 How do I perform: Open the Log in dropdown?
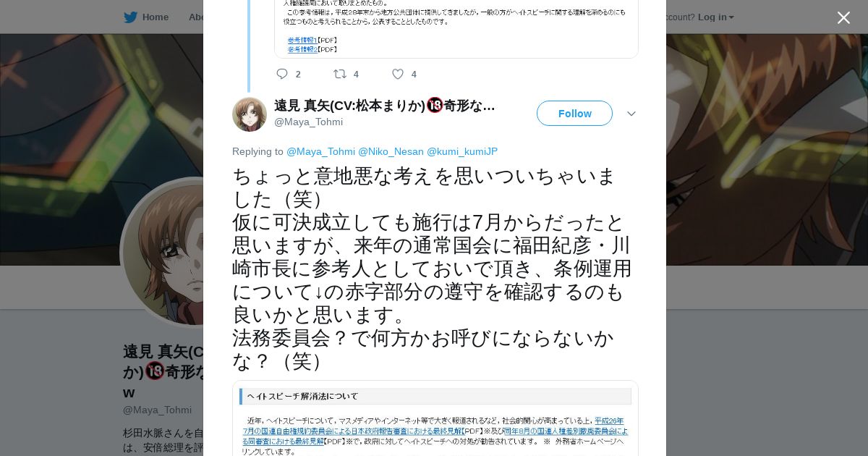[x=715, y=17]
